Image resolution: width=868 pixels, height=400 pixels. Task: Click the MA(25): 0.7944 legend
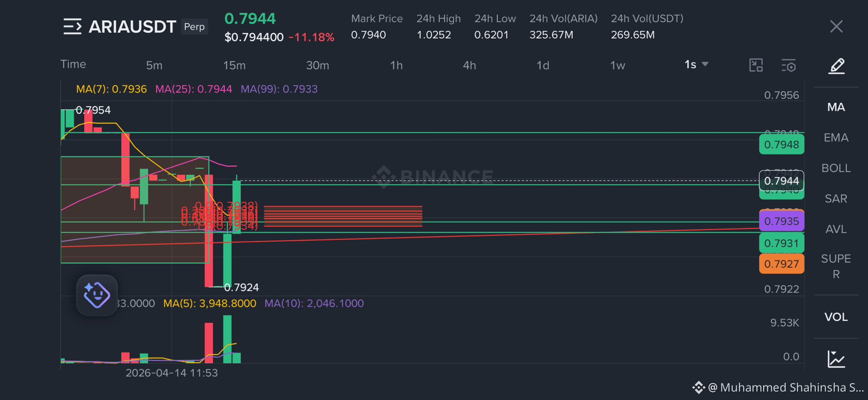194,89
